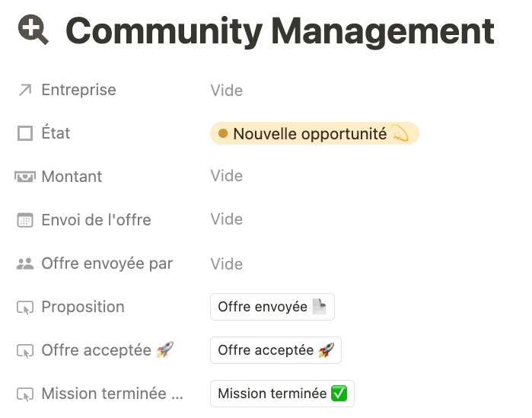532x418 pixels.
Task: Click the button icon beside Proposition
Action: (x=25, y=308)
